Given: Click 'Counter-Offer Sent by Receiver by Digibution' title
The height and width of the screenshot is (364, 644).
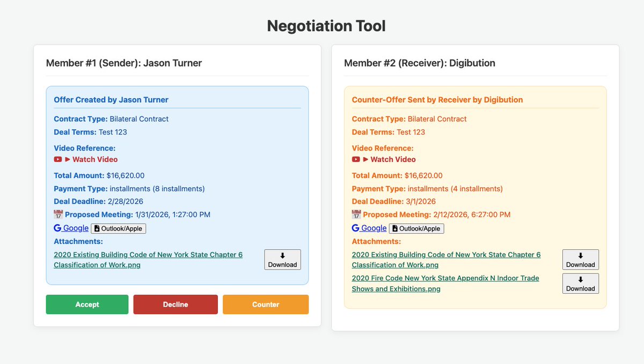Looking at the screenshot, I should coord(437,100).
